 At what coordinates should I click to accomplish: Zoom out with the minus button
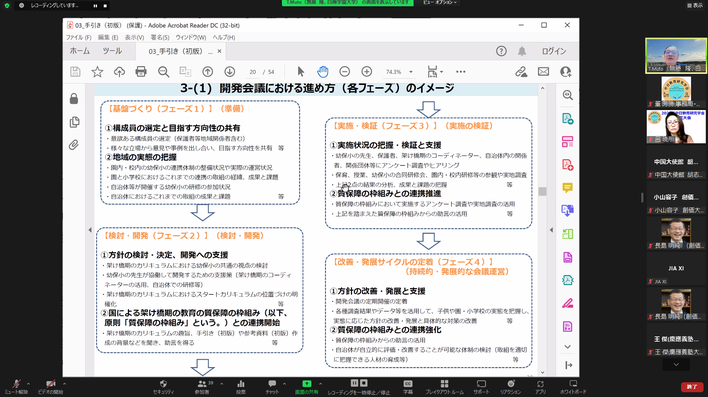pyautogui.click(x=345, y=72)
